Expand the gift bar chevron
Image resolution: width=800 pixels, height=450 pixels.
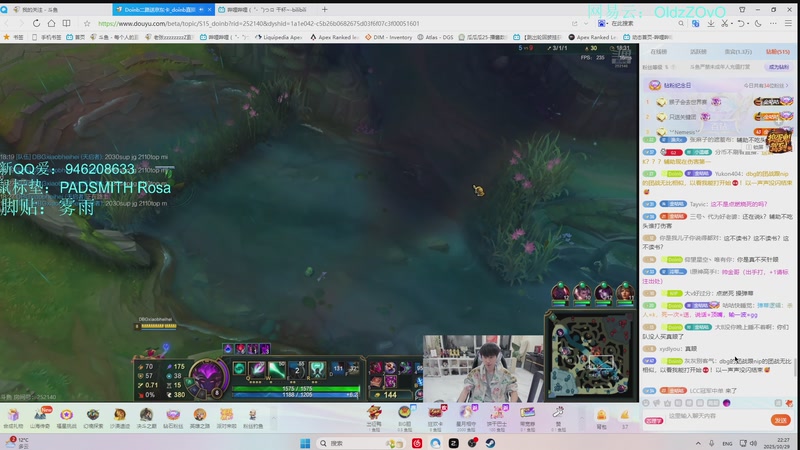pos(582,418)
